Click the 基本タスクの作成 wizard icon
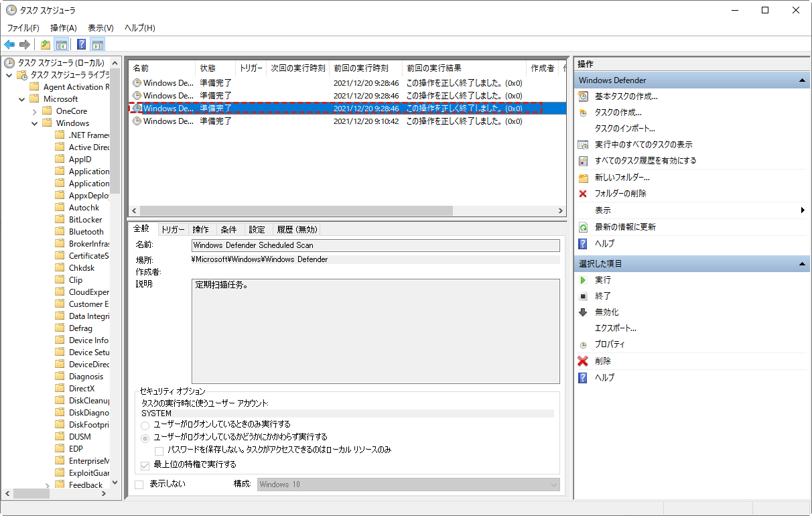This screenshot has height=516, width=812. tap(583, 96)
